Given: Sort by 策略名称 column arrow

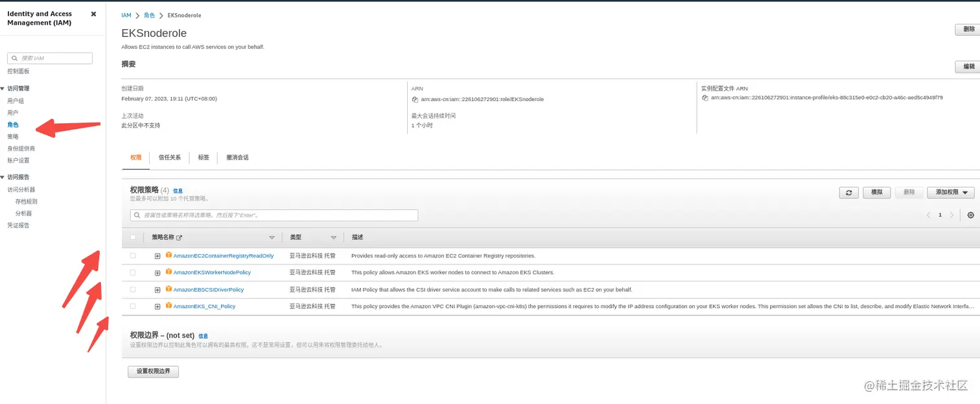Looking at the screenshot, I should [272, 238].
